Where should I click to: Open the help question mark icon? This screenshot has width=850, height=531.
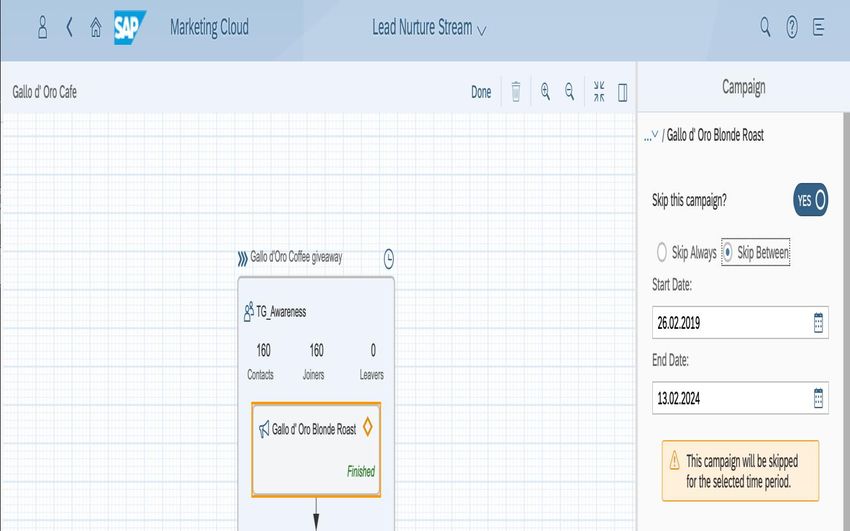coord(792,27)
